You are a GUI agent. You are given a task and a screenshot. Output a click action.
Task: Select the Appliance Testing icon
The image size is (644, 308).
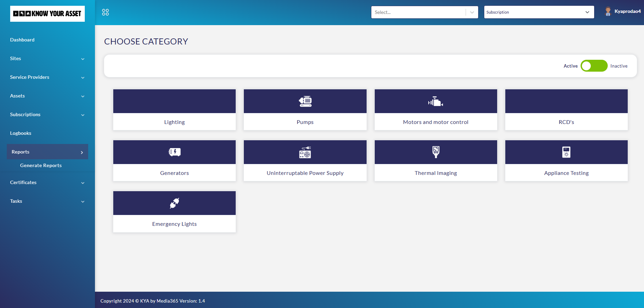pyautogui.click(x=566, y=152)
